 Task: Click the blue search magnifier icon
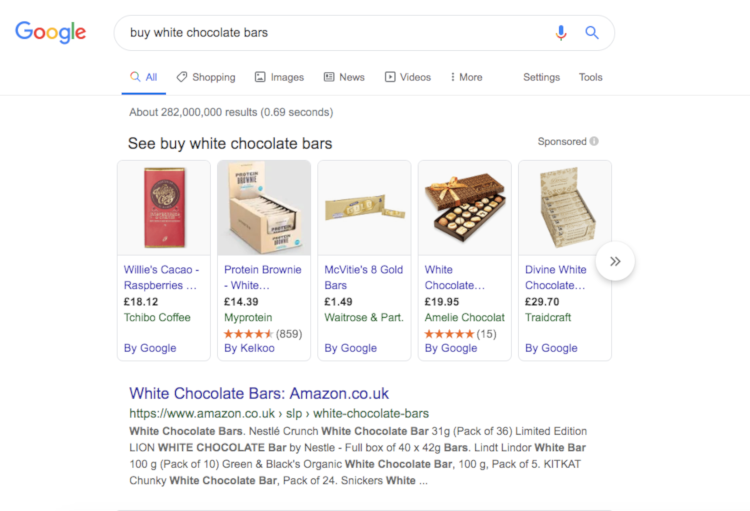(592, 33)
